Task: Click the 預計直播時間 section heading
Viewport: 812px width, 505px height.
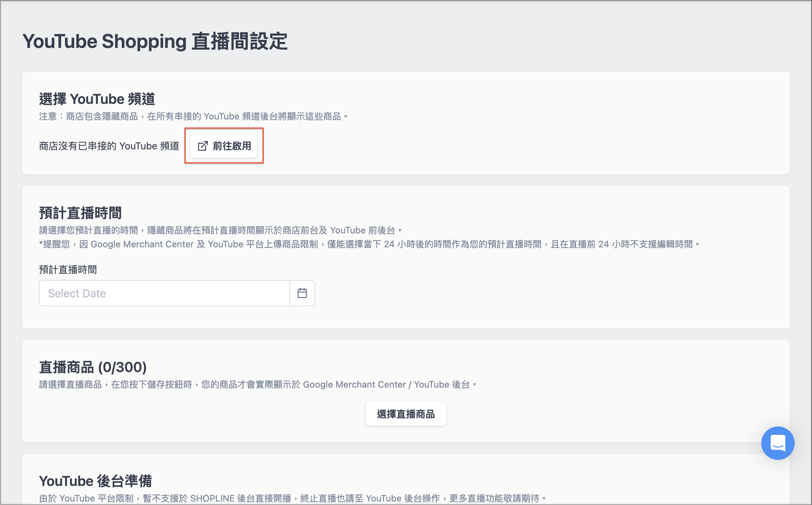Action: pyautogui.click(x=81, y=213)
